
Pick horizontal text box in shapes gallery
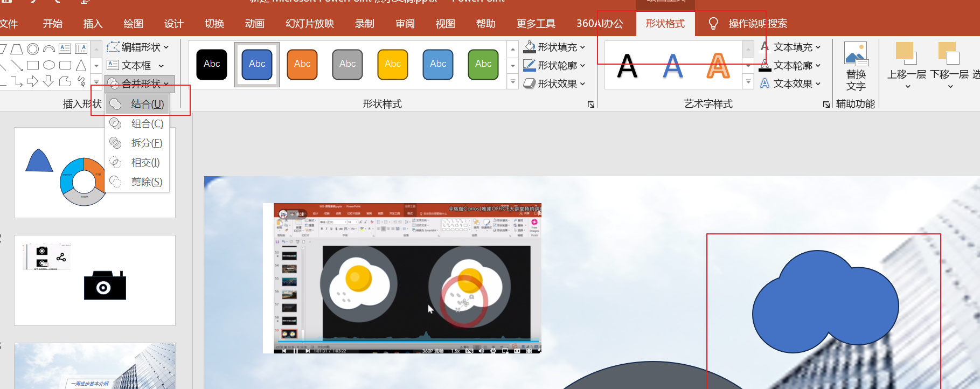65,49
